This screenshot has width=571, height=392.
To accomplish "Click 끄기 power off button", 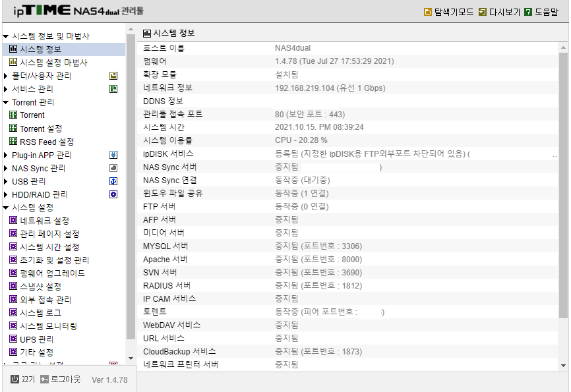I will point(22,379).
